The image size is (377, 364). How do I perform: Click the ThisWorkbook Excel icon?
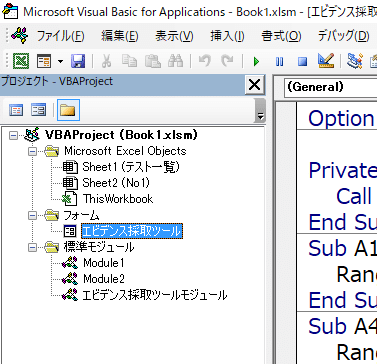(70, 199)
